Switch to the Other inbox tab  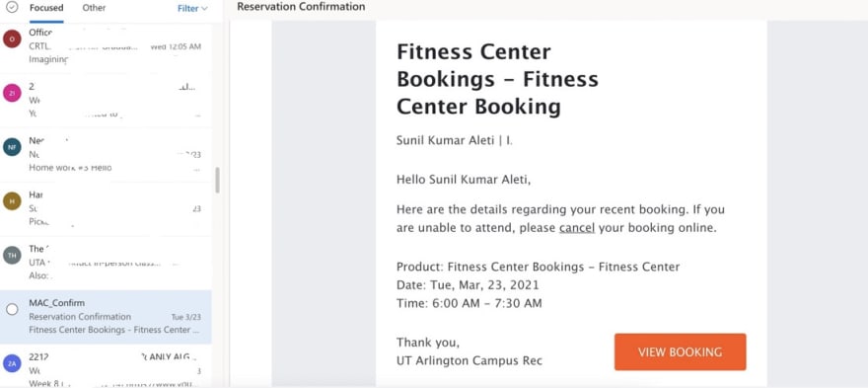pos(94,8)
